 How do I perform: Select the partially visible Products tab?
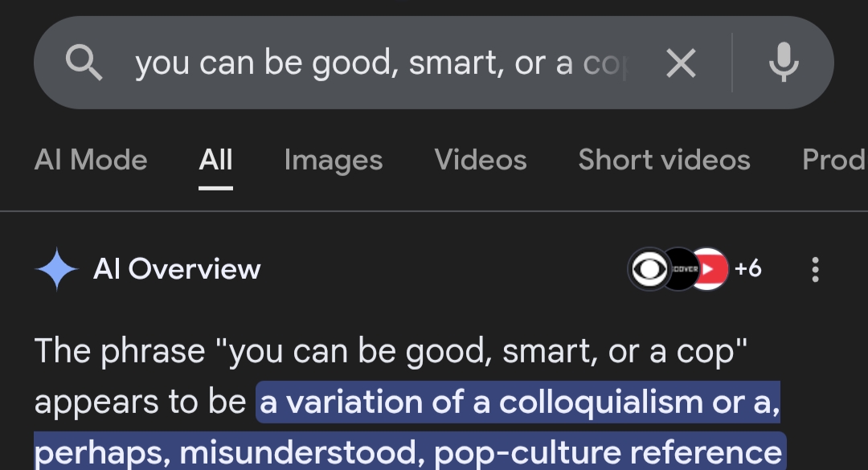[834, 160]
